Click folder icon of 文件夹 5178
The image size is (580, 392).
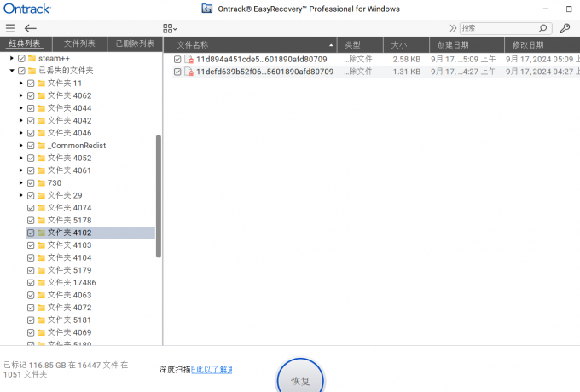42,220
